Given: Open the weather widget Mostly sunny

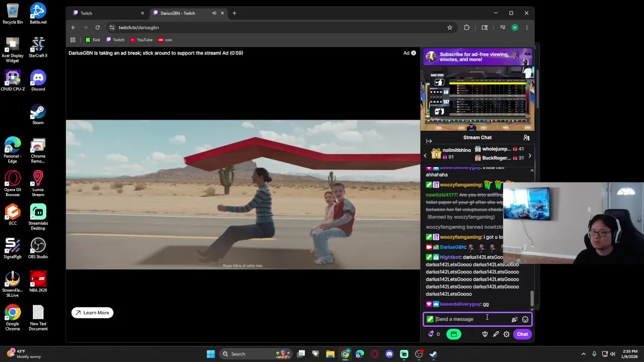Looking at the screenshot, I should [x=23, y=354].
